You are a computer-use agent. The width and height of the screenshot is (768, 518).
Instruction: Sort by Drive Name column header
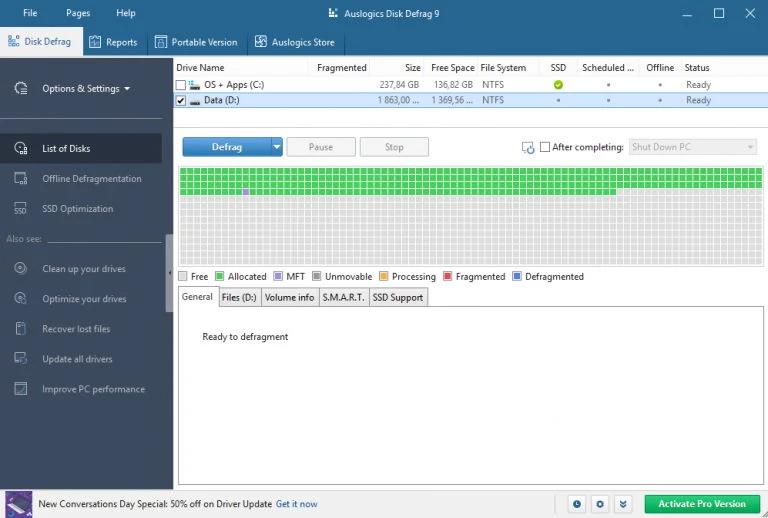[x=200, y=68]
